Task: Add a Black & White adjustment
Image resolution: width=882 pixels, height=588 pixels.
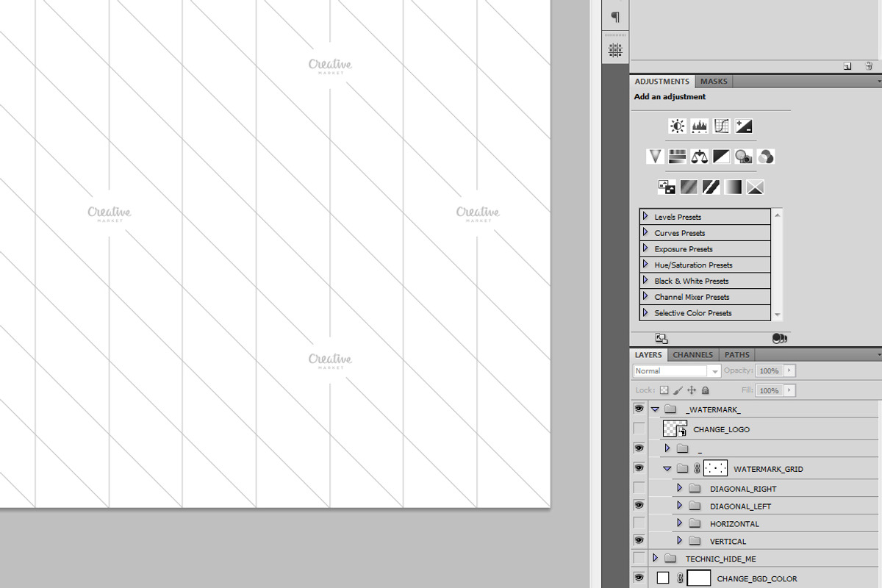Action: pos(722,157)
